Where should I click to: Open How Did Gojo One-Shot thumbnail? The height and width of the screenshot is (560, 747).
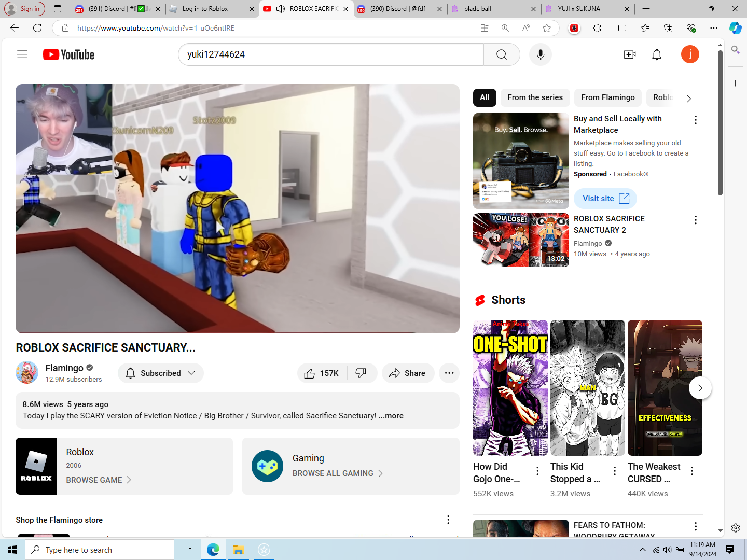(x=510, y=388)
